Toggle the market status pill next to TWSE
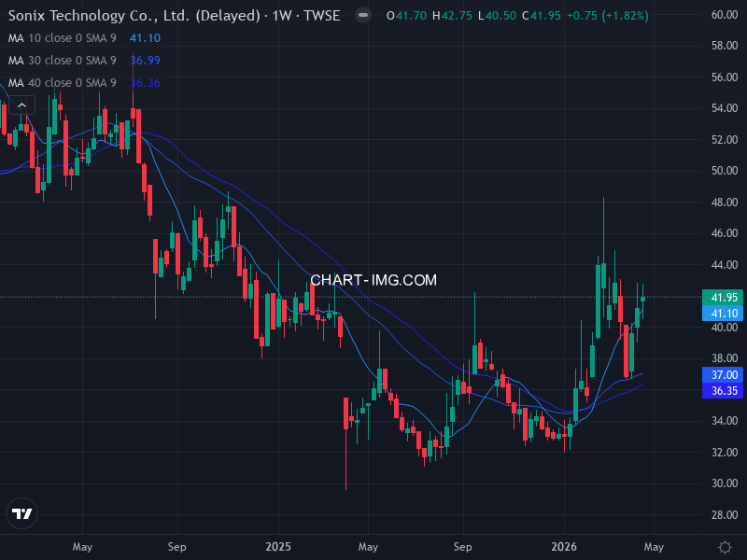Viewport: 747px width, 560px height. (363, 15)
